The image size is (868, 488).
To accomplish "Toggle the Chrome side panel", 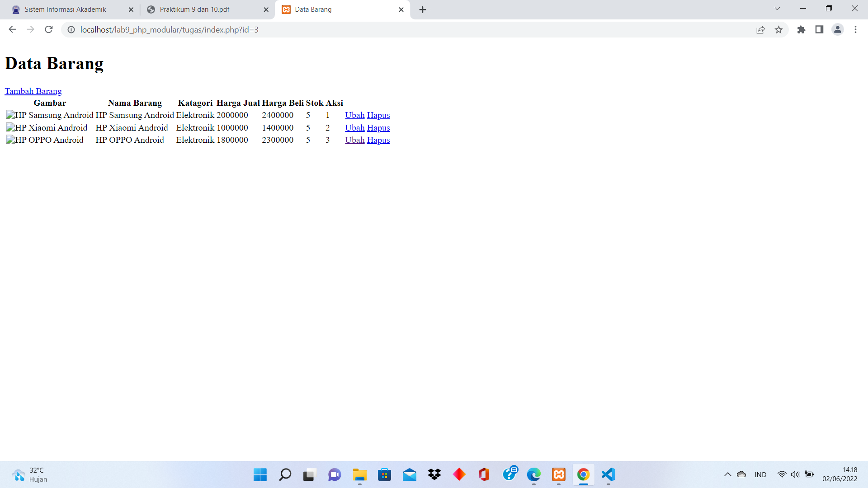I will (x=819, y=29).
